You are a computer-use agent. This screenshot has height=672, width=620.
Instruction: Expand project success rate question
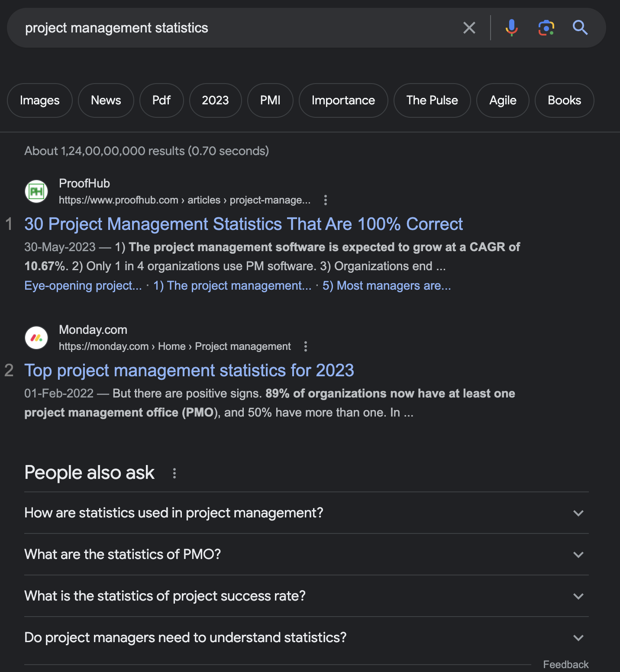[x=307, y=596]
